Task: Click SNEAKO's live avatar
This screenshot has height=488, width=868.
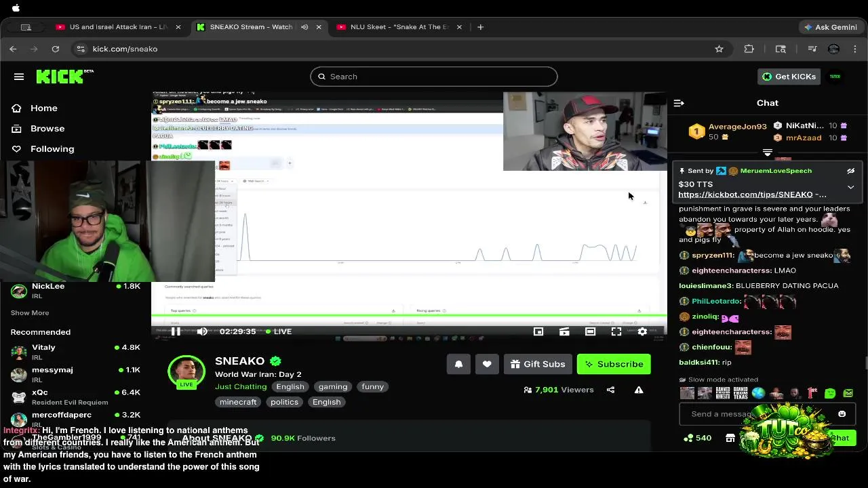Action: (186, 373)
